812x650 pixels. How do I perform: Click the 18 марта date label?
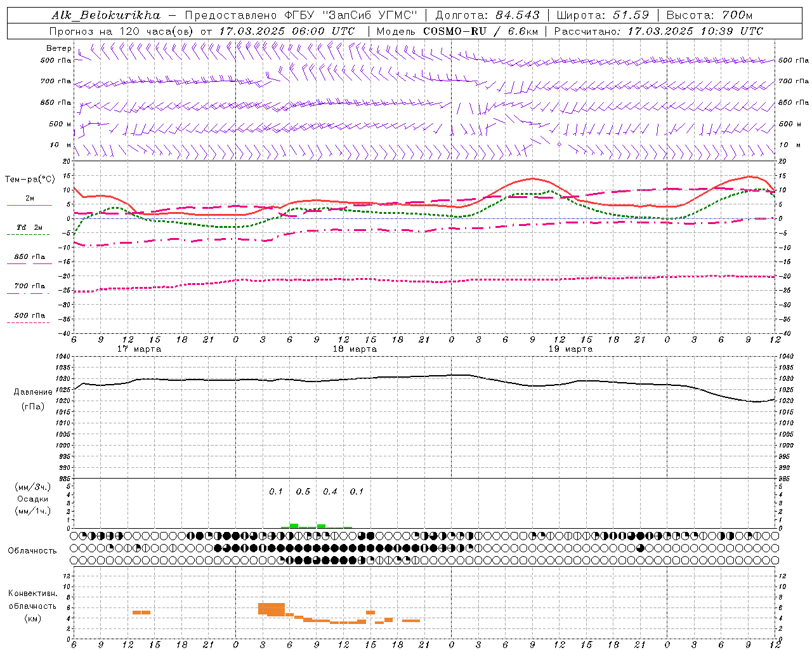355,349
